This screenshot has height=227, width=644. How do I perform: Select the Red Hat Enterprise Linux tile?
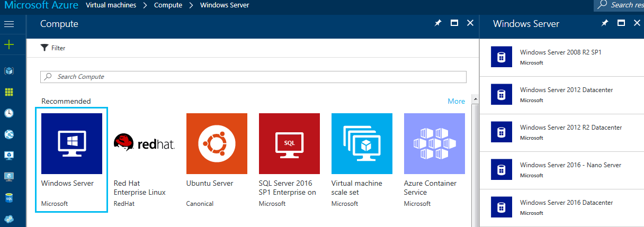(x=144, y=160)
